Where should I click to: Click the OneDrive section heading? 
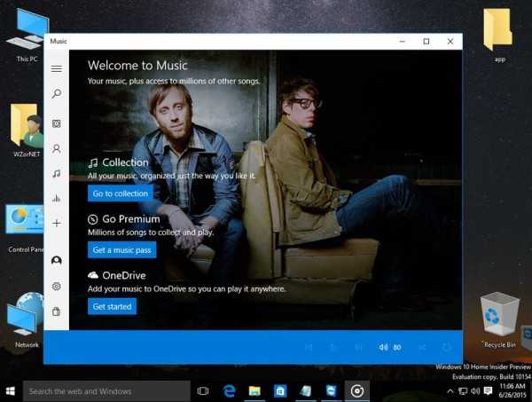[124, 275]
